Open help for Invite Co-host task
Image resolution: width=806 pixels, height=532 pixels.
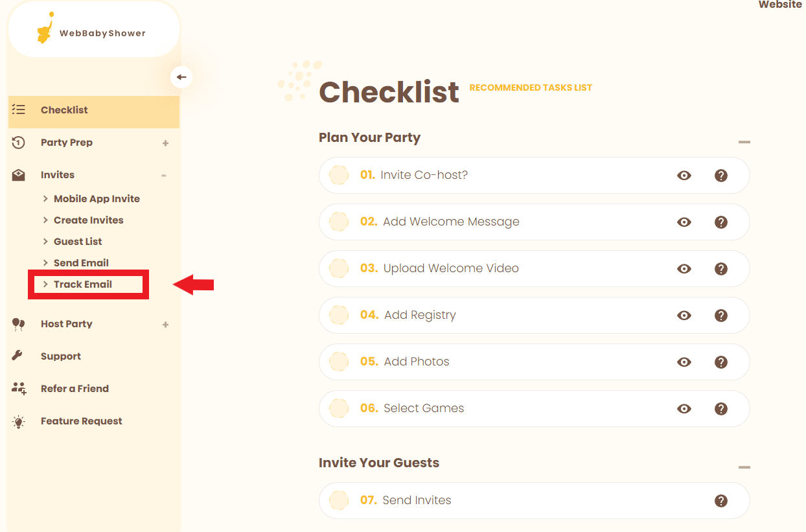pyautogui.click(x=720, y=175)
